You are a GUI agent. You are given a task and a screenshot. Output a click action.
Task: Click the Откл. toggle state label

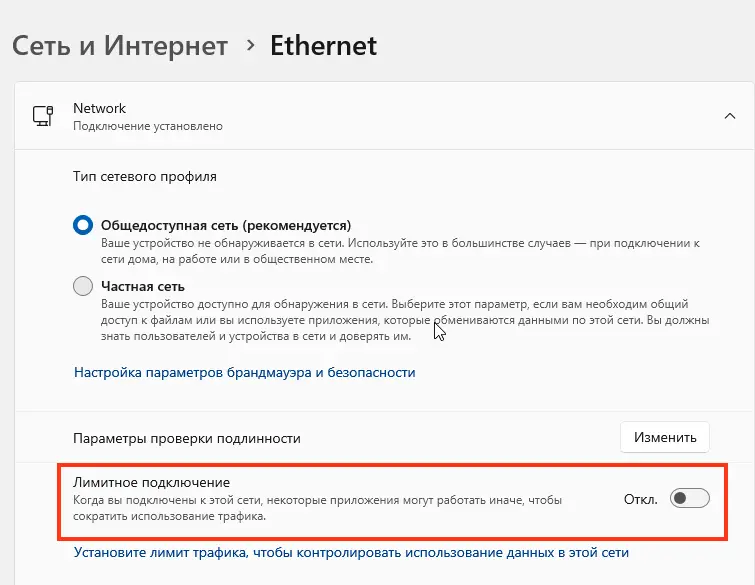640,499
